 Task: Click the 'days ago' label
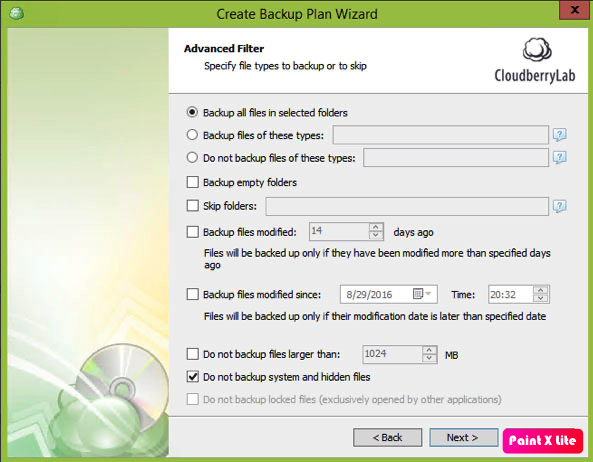tap(413, 232)
